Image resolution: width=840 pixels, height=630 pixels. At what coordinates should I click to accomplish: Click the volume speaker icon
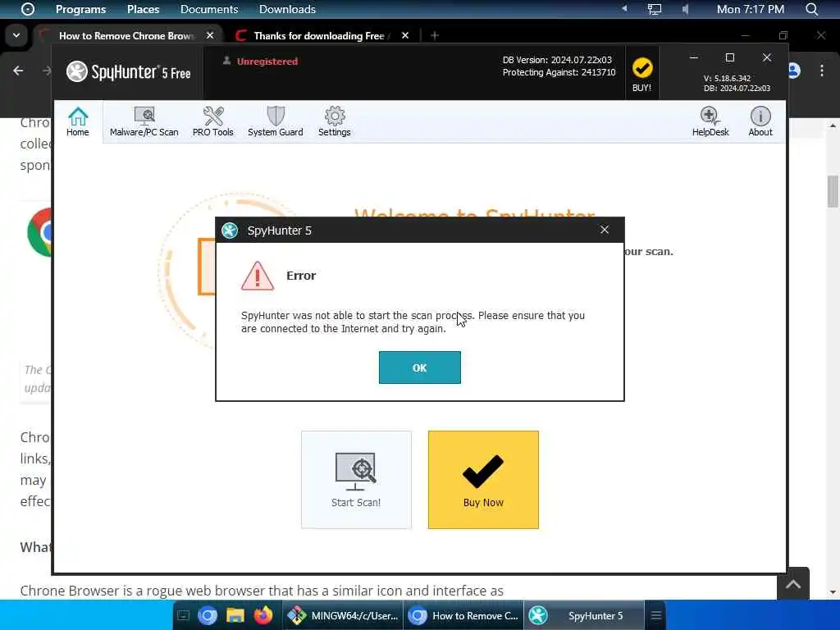[685, 9]
